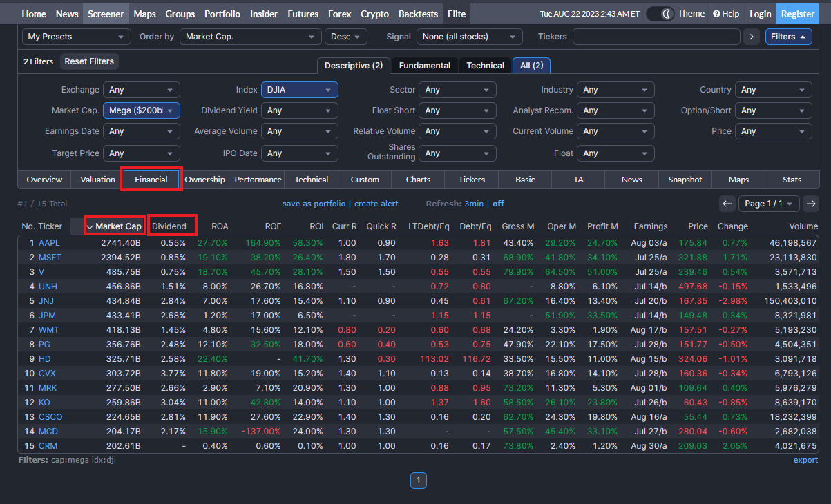Open the CRM ticker link
Screen dimensions: 831x504
click(x=48, y=446)
